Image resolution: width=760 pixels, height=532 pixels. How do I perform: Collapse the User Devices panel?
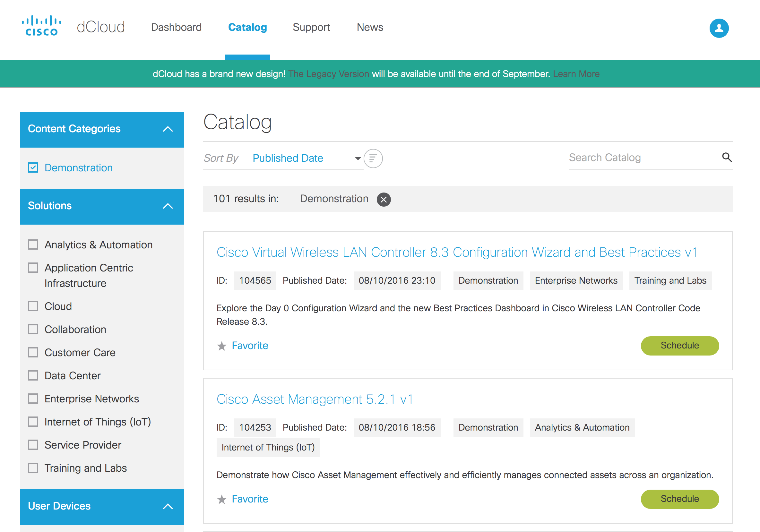point(168,506)
